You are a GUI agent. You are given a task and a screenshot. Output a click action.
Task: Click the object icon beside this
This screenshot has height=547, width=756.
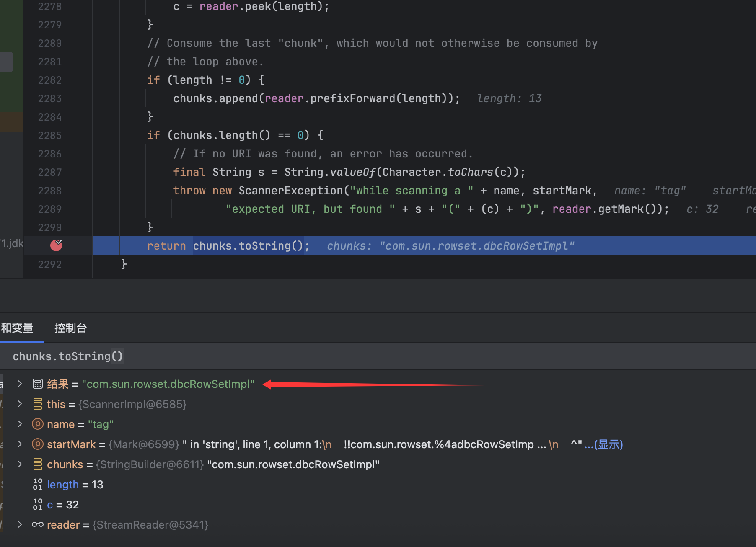(x=38, y=404)
